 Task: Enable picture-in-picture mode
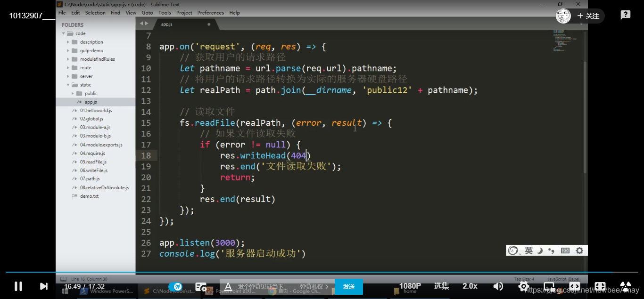[549, 286]
